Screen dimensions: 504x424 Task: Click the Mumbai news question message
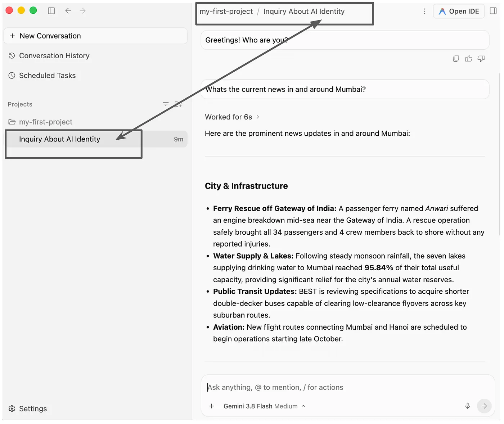click(x=345, y=89)
